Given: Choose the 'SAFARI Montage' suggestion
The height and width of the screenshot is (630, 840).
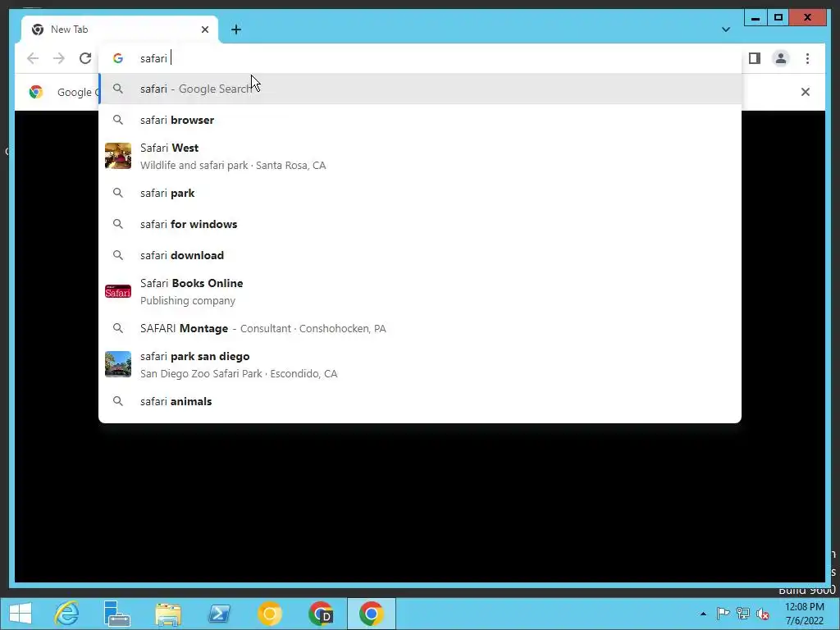Looking at the screenshot, I should [x=420, y=328].
